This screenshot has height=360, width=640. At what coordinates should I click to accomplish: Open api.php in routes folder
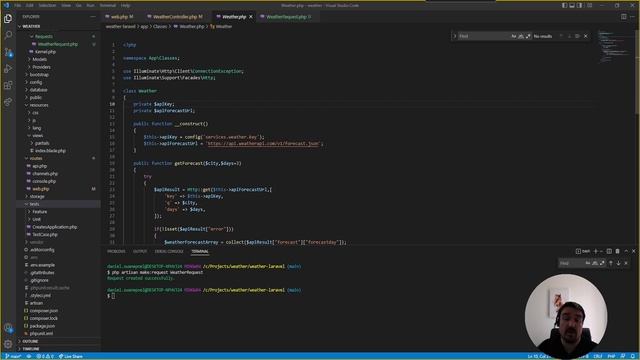point(59,166)
